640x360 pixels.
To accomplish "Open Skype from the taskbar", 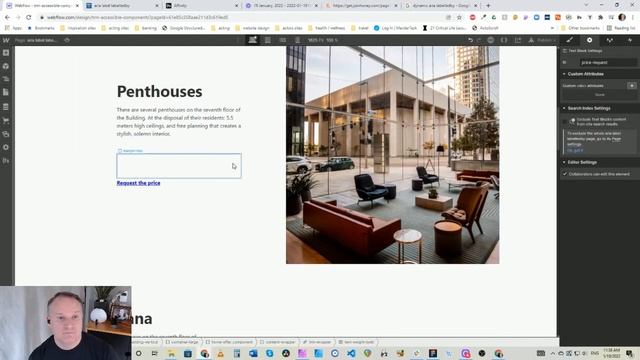I will [269, 353].
